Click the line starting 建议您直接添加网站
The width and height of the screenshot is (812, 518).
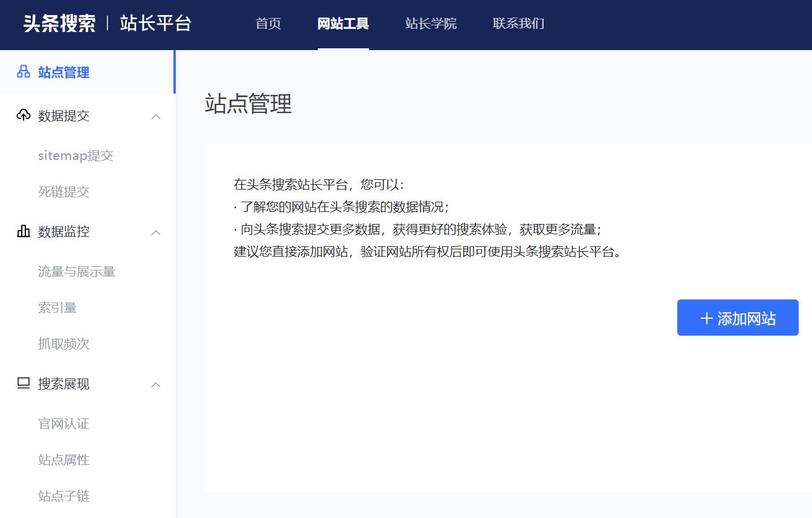(x=428, y=252)
